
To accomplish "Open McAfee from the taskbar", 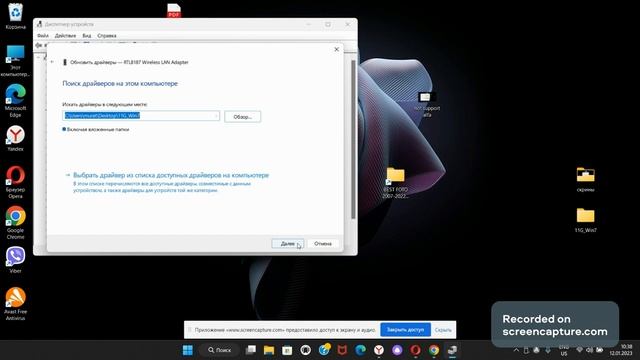I will pos(342,350).
